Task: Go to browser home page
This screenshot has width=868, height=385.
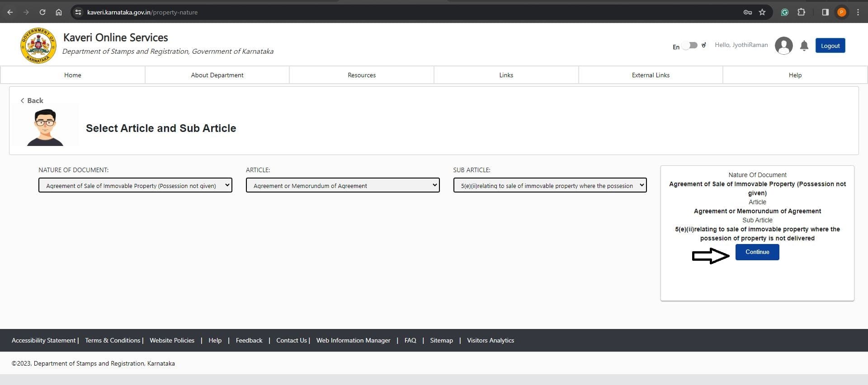Action: point(59,12)
